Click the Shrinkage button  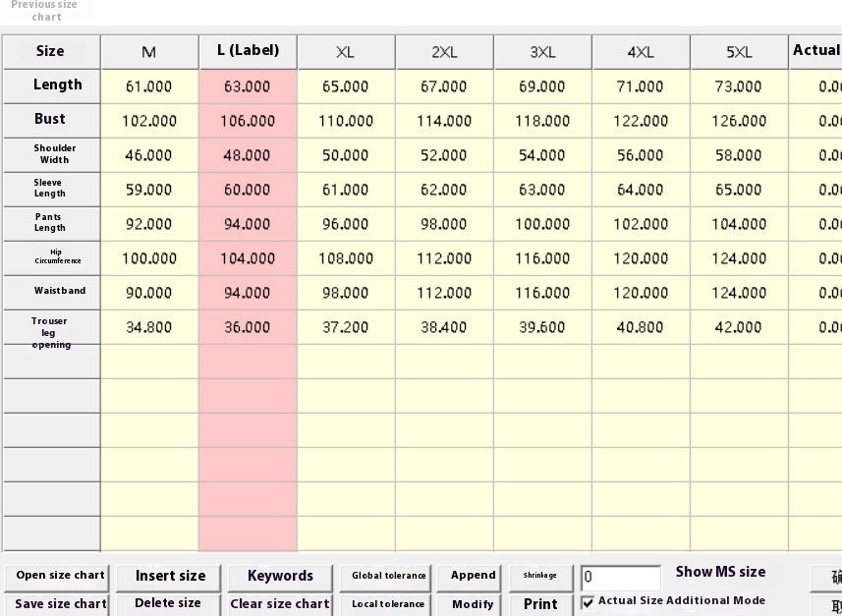click(x=539, y=576)
